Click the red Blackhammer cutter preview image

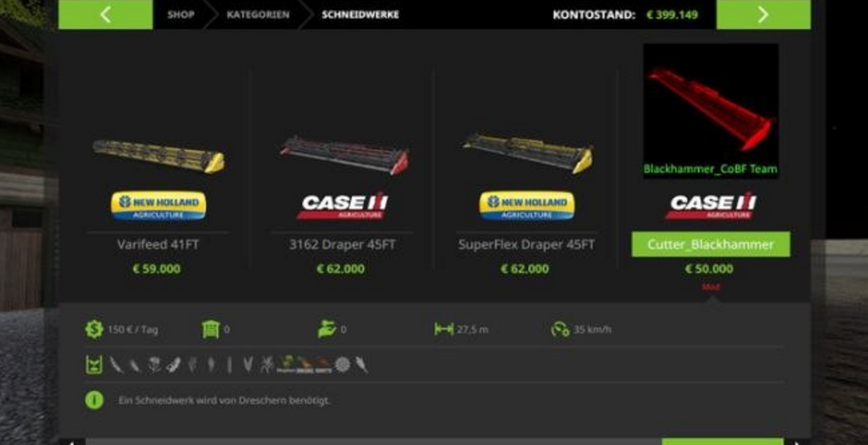tap(711, 111)
